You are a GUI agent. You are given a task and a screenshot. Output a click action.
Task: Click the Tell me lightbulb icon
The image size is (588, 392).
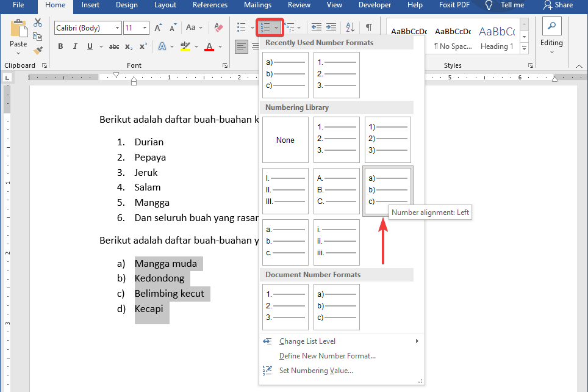tap(489, 5)
